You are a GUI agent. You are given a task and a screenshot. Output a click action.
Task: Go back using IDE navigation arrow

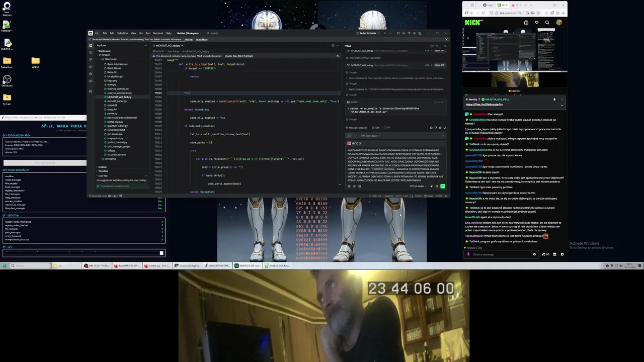pyautogui.click(x=385, y=33)
